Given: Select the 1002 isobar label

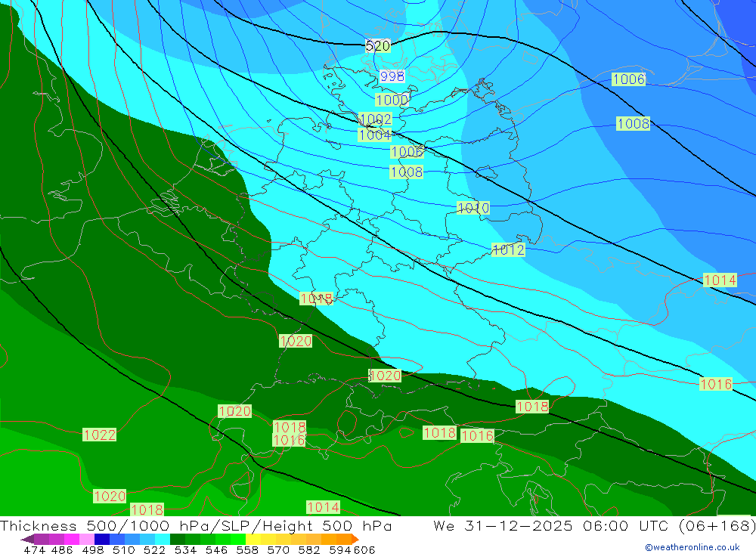Looking at the screenshot, I should [x=376, y=119].
